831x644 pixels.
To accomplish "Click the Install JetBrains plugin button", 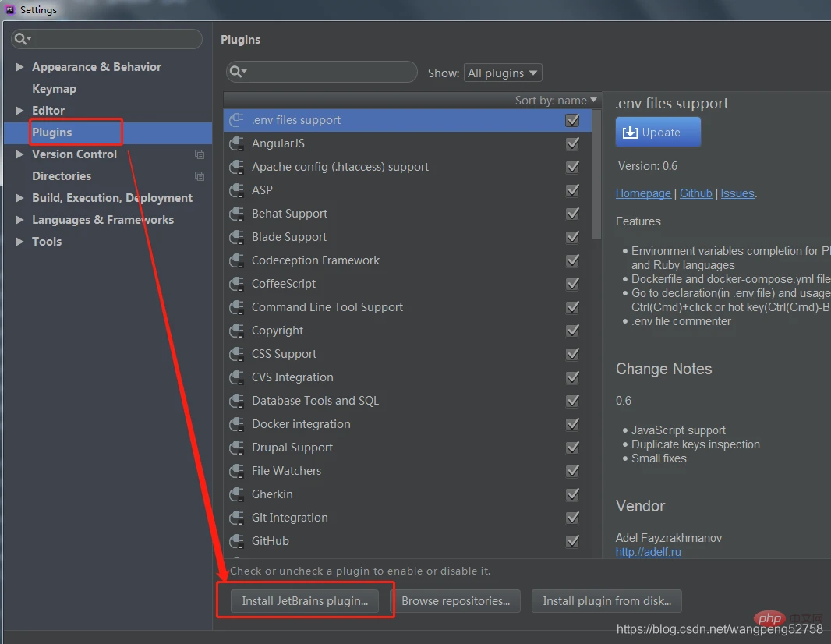I will tap(305, 601).
